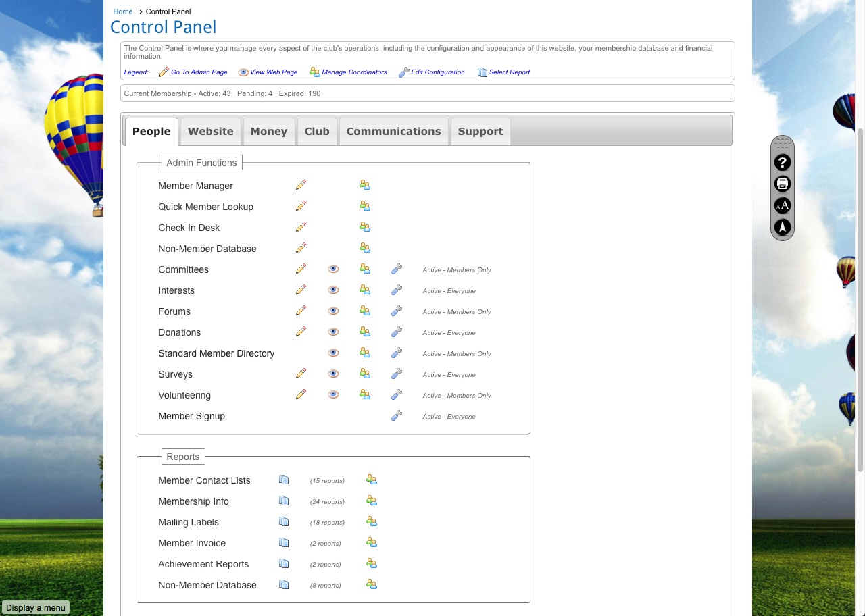
Task: Click the help question mark icon
Action: point(782,162)
